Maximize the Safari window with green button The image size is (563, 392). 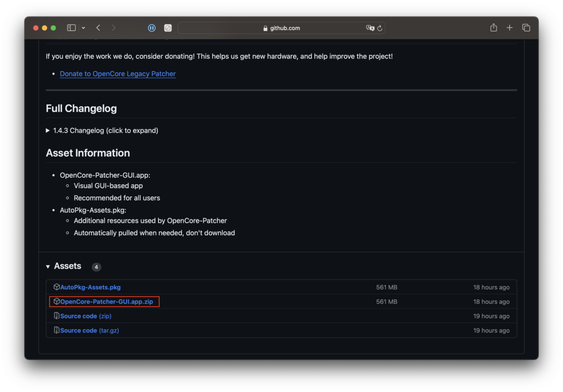pos(53,28)
